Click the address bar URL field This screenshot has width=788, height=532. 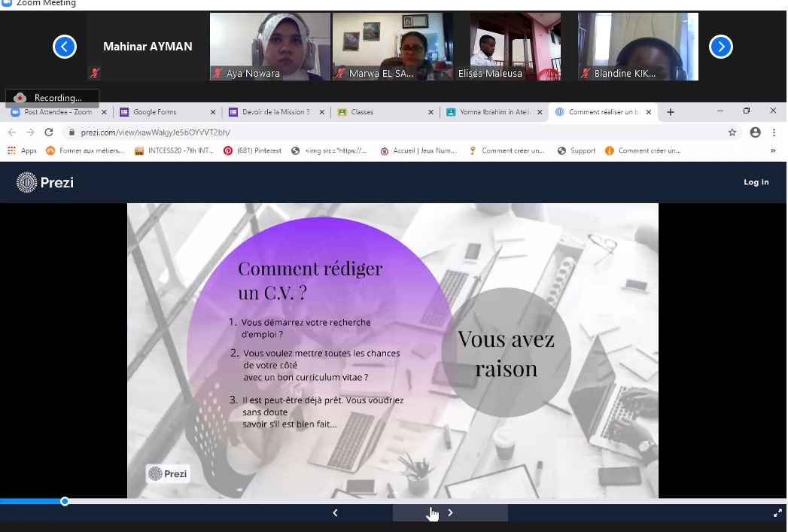point(376,132)
